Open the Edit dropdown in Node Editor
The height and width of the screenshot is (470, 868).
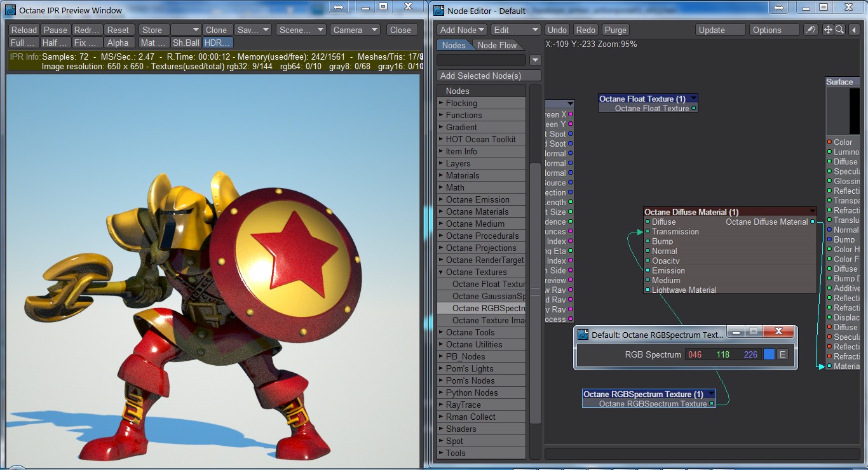pyautogui.click(x=515, y=30)
